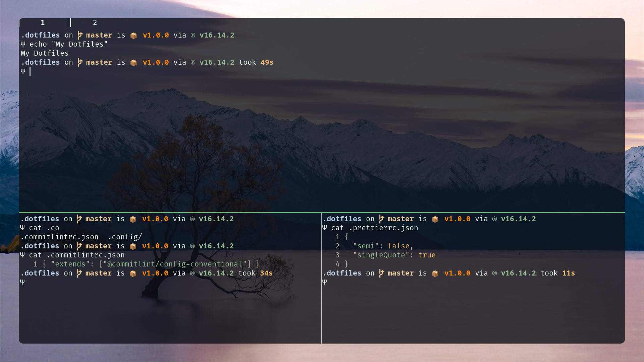Screen dimensions: 644x362
Task: Click the '.commitlintrc.json' completion suggestion
Action: 59,237
